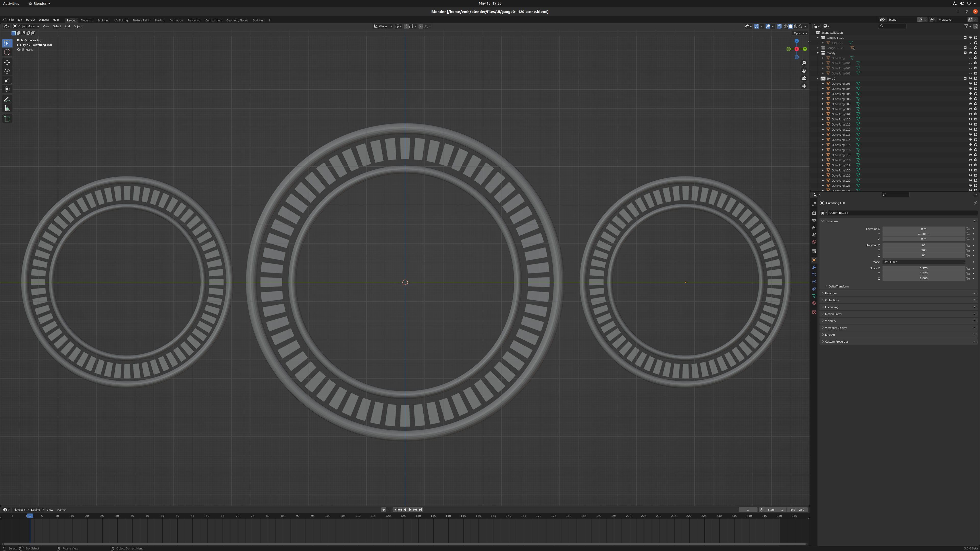Select the Cursor tool in the toolbar
Image resolution: width=980 pixels, height=551 pixels.
(7, 52)
